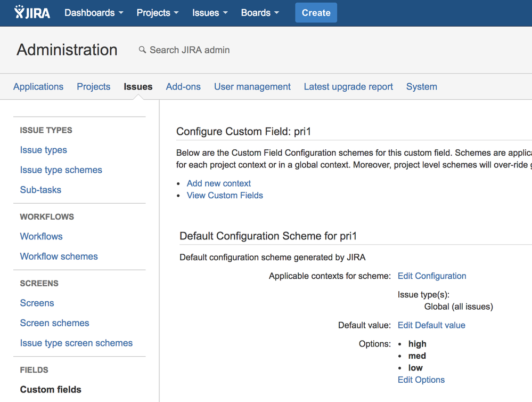532x402 pixels.
Task: Switch to the Projects admin tab
Action: click(94, 87)
